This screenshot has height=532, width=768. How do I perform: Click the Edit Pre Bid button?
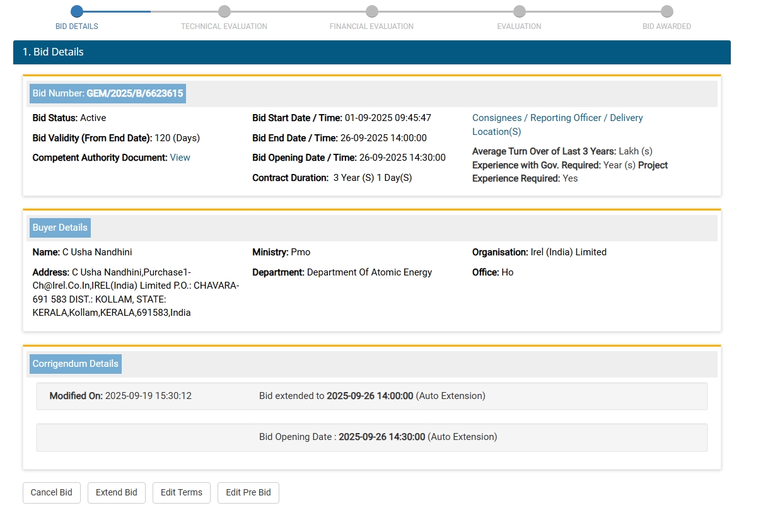pyautogui.click(x=248, y=492)
